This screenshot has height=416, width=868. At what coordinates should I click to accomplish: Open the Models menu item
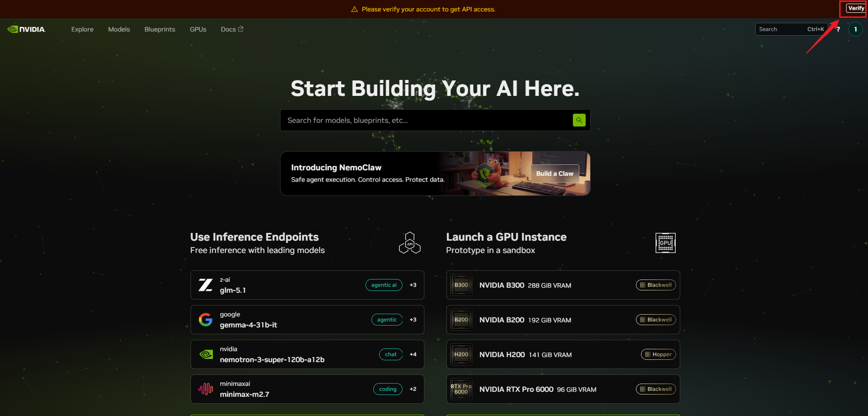click(x=119, y=29)
